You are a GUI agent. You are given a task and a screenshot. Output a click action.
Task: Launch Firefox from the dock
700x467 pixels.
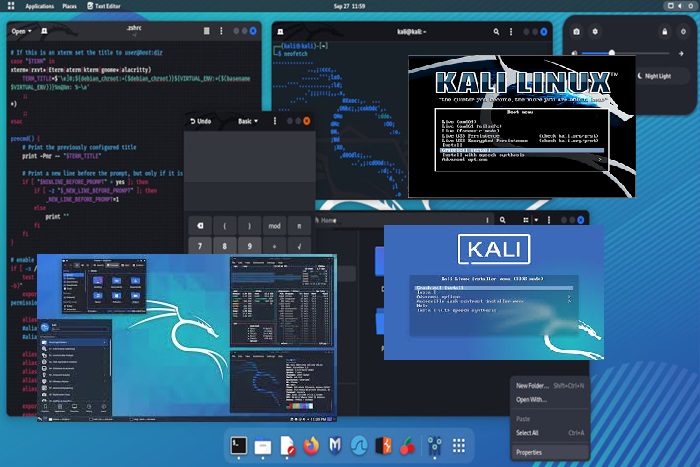(311, 446)
